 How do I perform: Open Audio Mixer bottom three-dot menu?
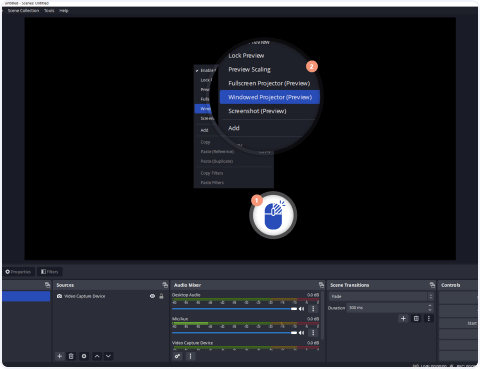pos(190,356)
